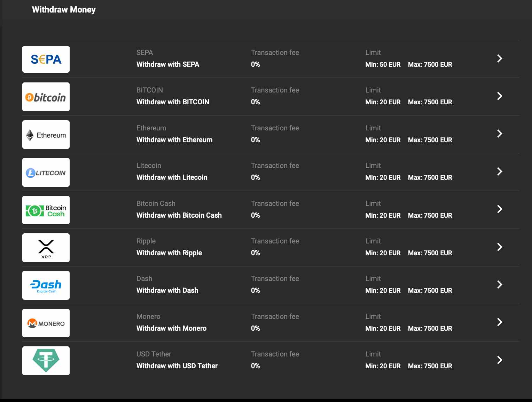Image resolution: width=532 pixels, height=402 pixels.
Task: Click Min: 20 EUR in Monero row
Action: [x=383, y=328]
